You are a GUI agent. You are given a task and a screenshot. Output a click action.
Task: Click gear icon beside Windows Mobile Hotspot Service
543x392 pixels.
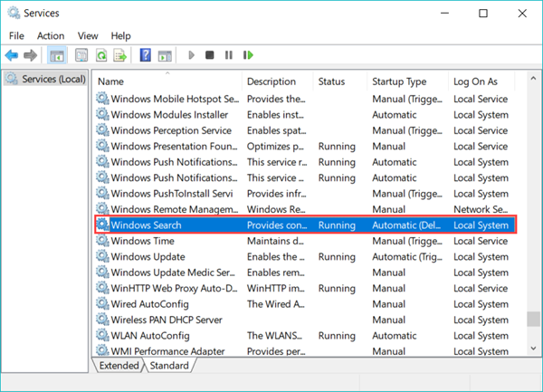[102, 99]
